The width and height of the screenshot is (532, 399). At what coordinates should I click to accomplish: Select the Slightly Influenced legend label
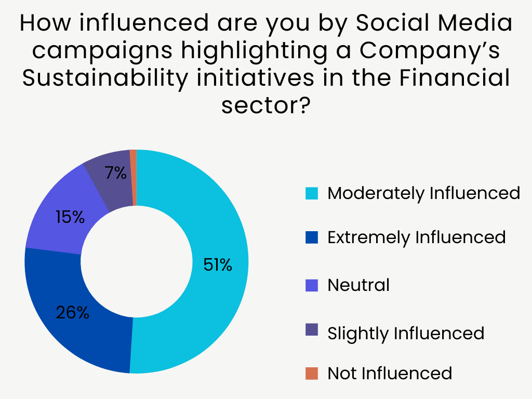pyautogui.click(x=406, y=333)
